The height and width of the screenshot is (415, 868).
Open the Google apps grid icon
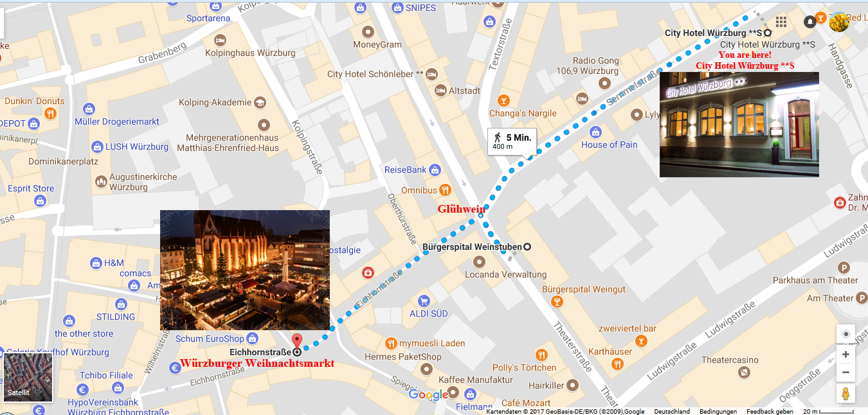(781, 22)
